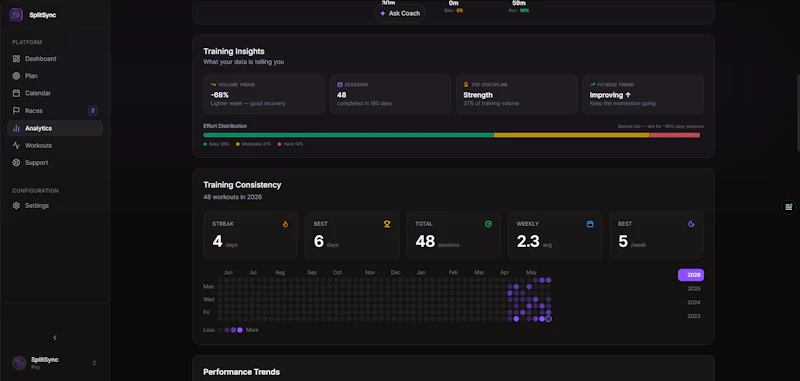Click the Training Insights heading

[x=234, y=52]
